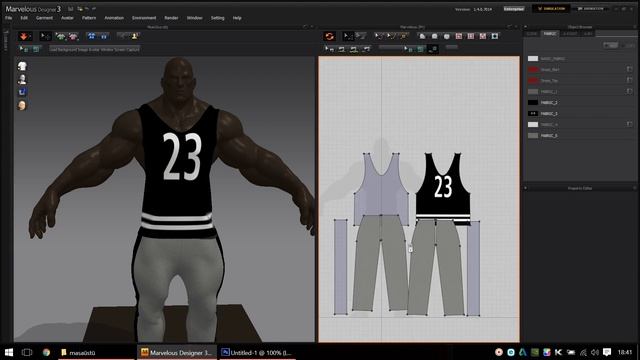640x360 pixels.
Task: Collapse the Property Editor panel arrow
Action: pos(525,188)
